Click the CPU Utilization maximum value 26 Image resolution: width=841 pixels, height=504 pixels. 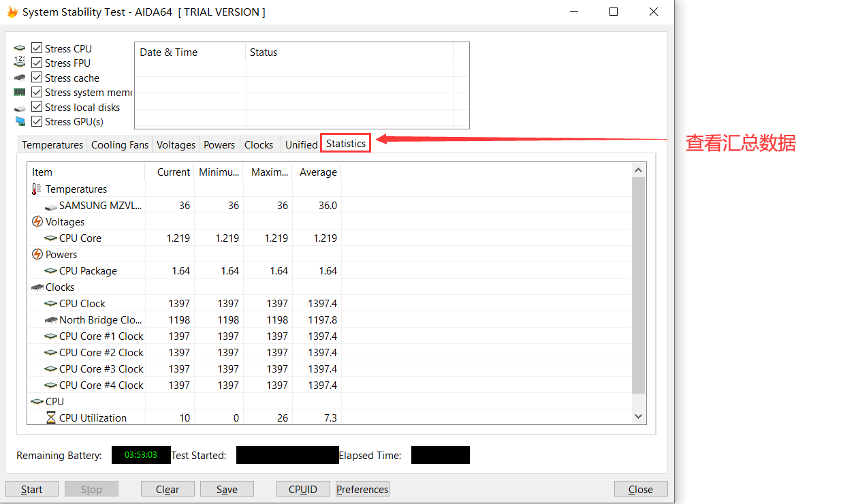283,418
